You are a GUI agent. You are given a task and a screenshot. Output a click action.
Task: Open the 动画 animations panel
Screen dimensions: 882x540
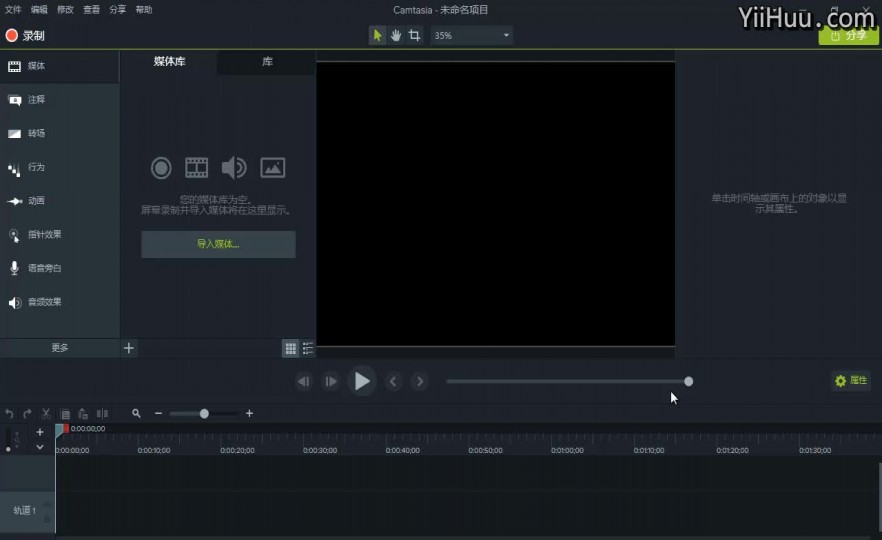pyautogui.click(x=60, y=201)
